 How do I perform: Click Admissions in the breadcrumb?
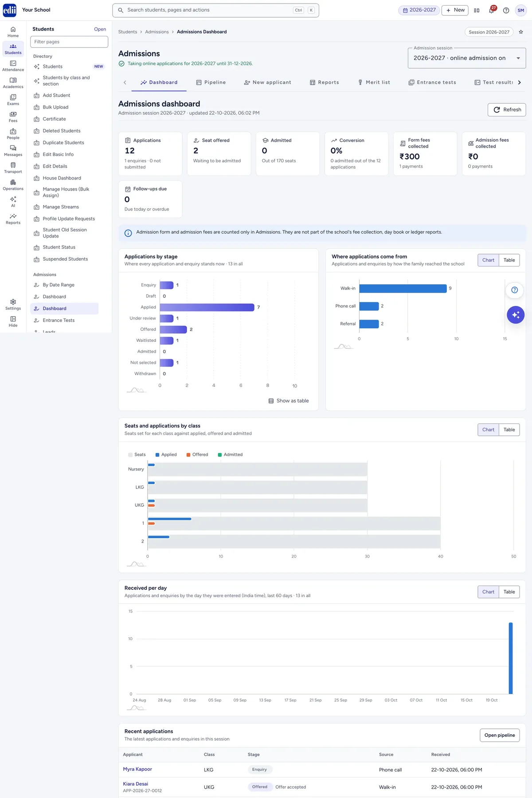coord(157,32)
